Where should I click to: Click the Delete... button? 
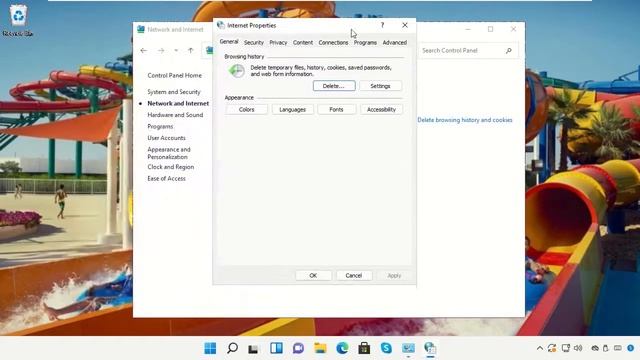pos(334,86)
